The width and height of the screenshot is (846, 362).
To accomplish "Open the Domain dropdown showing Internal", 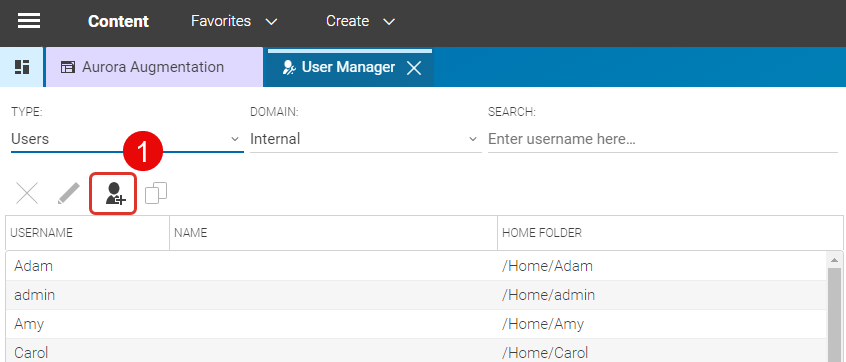I will click(365, 139).
